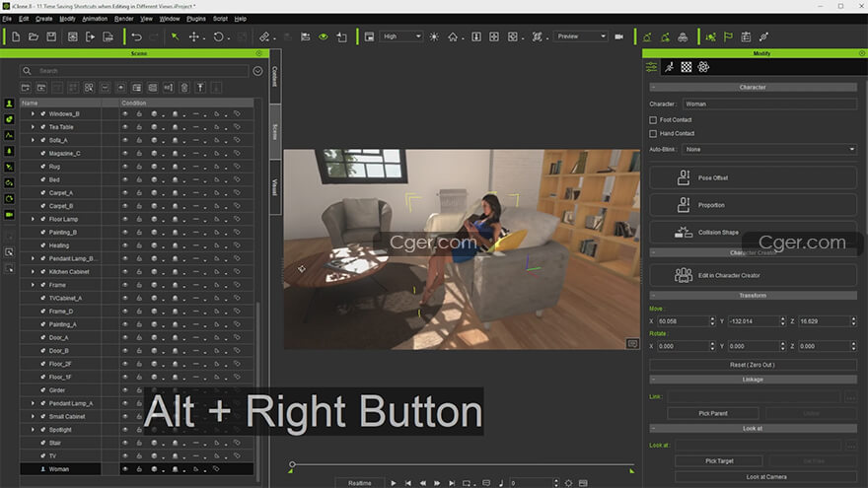Image resolution: width=868 pixels, height=488 pixels.
Task: Open the Animation menu
Action: [95, 19]
